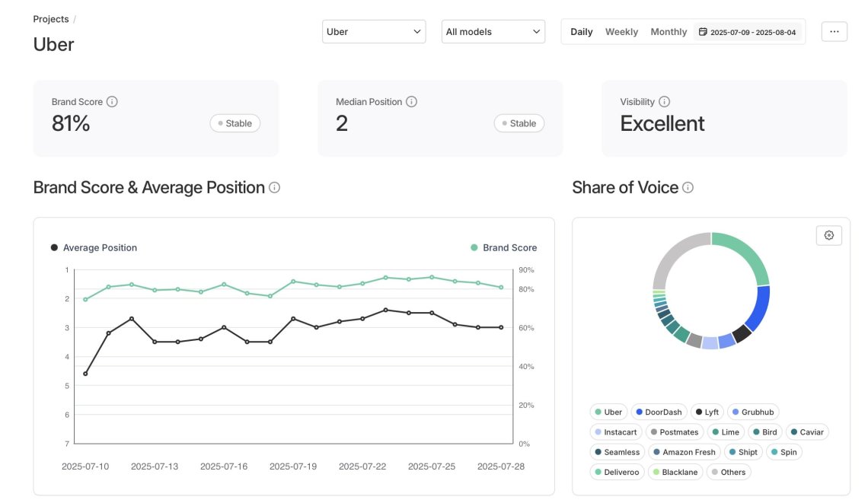This screenshot has width=868, height=503.
Task: Open date range 2025-07-09 - 2025-08-04 picker
Action: (x=748, y=32)
